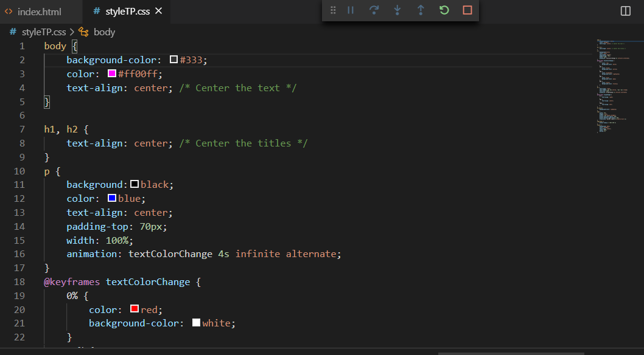Grab the debug toolbar drag handle
644x355 pixels.
pyautogui.click(x=333, y=10)
